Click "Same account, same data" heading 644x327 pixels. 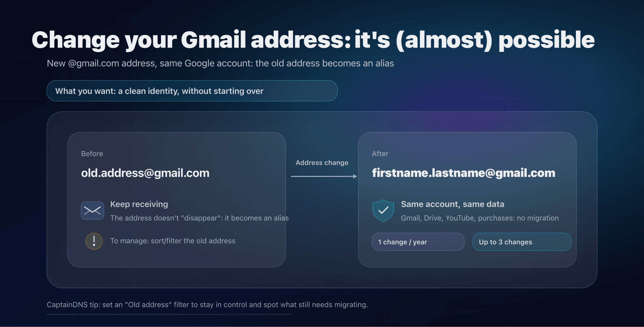point(452,204)
